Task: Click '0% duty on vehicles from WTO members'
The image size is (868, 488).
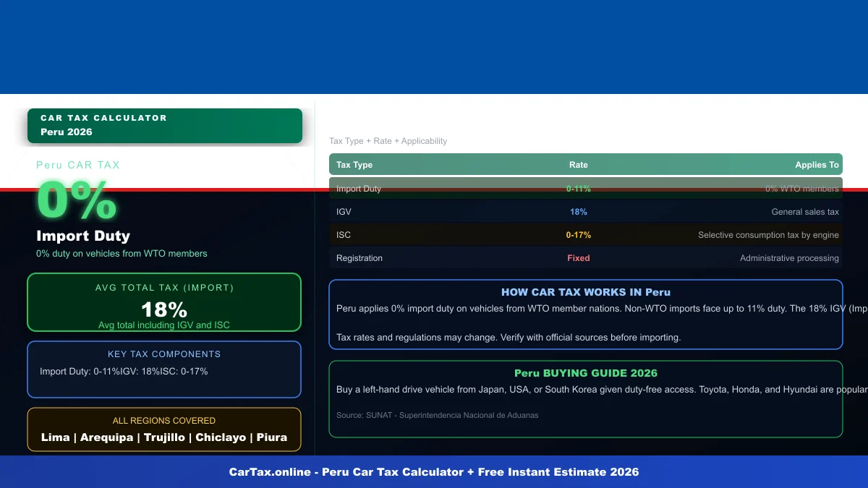Action: 122,254
